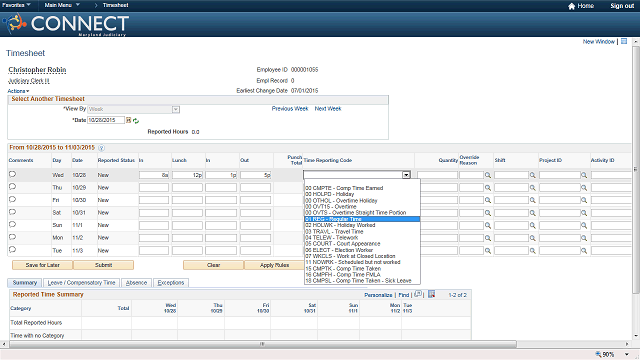Viewport: 640px width, 360px height.
Task: Click the page icon beside New Window
Action: click(624, 41)
